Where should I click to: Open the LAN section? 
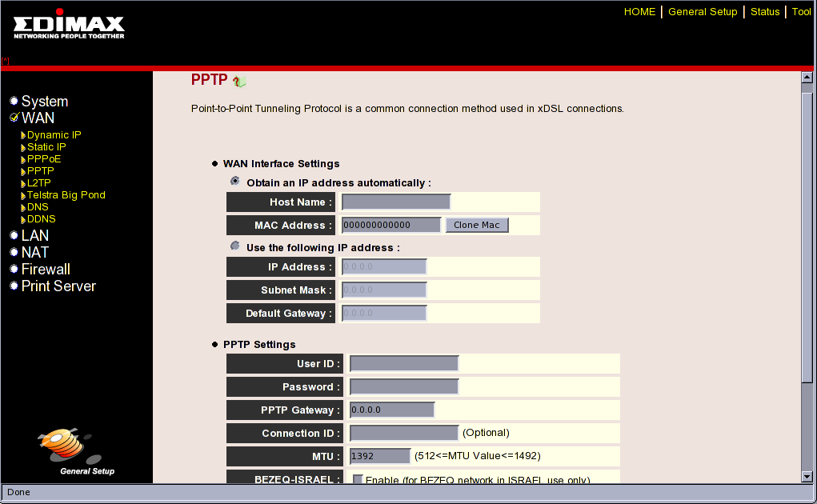(x=35, y=235)
